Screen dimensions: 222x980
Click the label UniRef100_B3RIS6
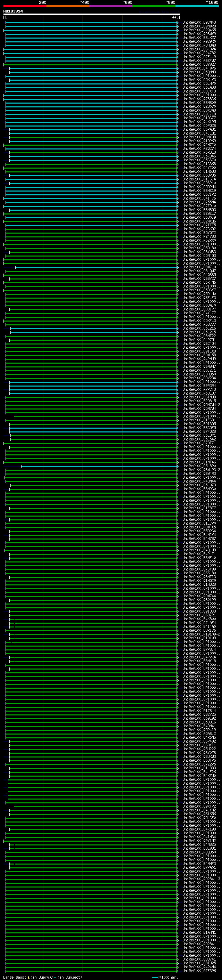click(199, 630)
